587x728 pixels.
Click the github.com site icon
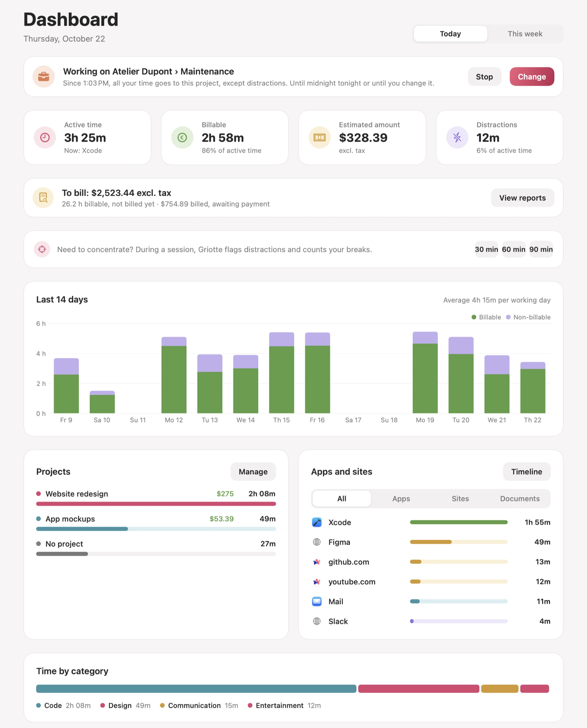tap(317, 562)
